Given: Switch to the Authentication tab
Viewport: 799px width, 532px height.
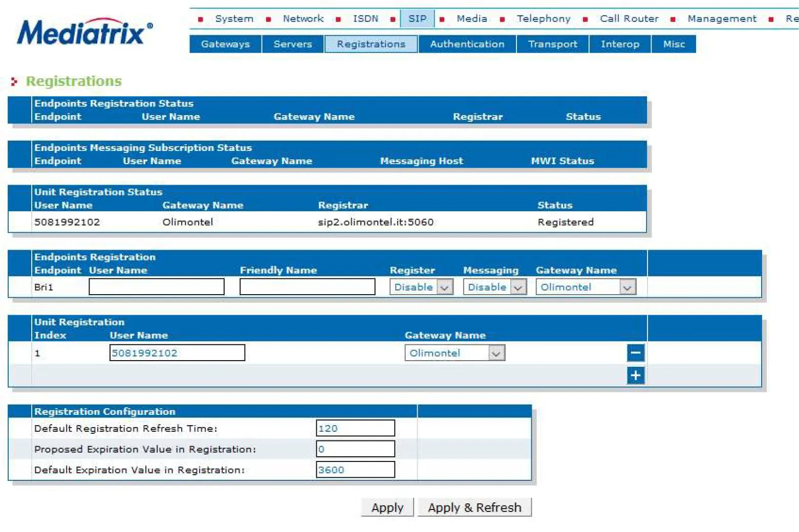Looking at the screenshot, I should 467,44.
